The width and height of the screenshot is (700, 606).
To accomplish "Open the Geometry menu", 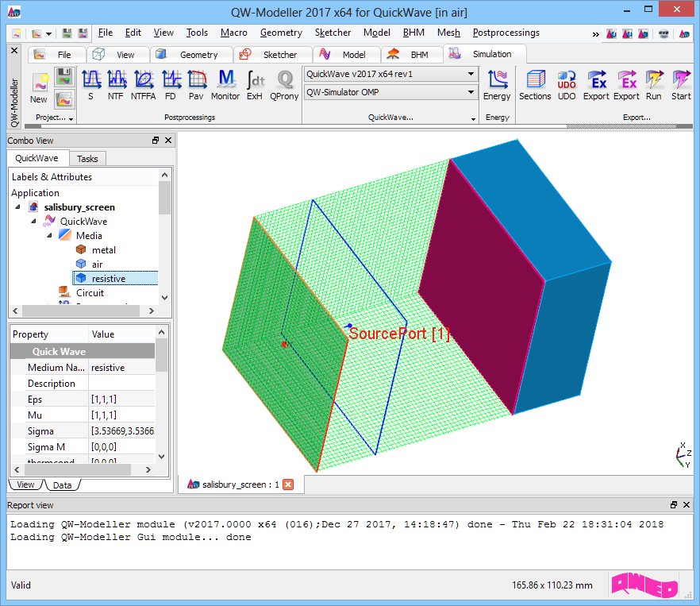I will click(281, 33).
